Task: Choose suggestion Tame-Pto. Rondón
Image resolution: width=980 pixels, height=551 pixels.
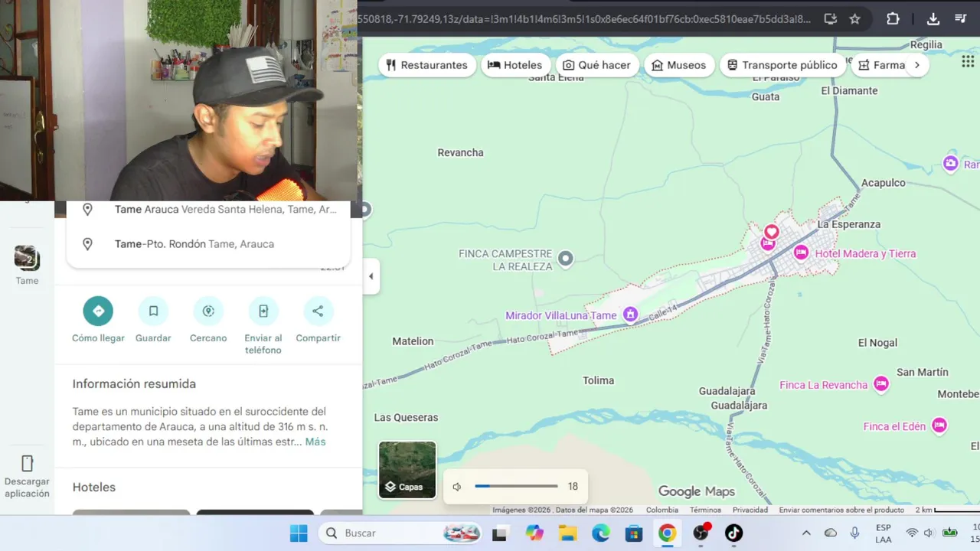Action: coord(208,243)
